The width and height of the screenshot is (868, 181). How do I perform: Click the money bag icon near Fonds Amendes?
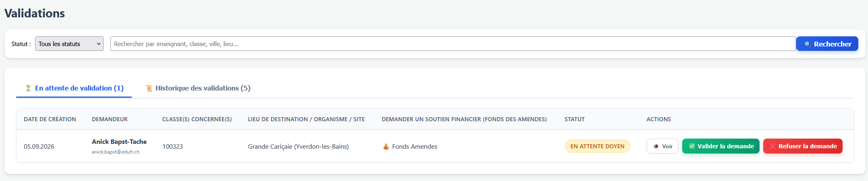point(386,146)
